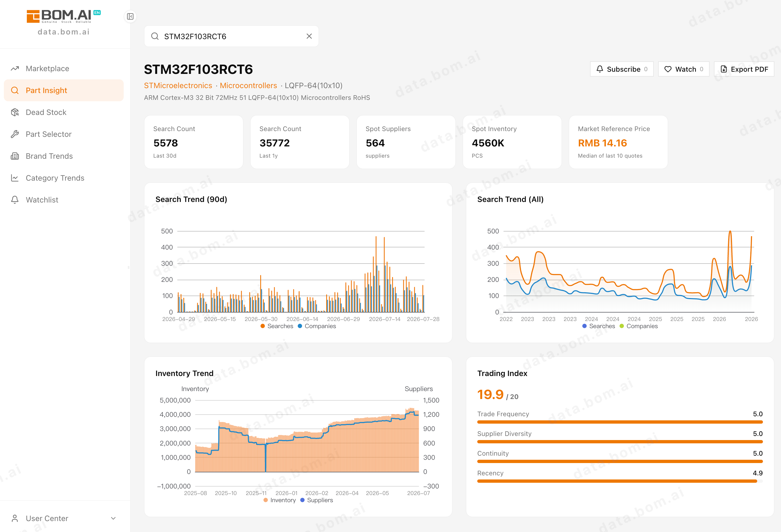Click the User Center person icon
Screen dimensions: 781x532
[15, 518]
